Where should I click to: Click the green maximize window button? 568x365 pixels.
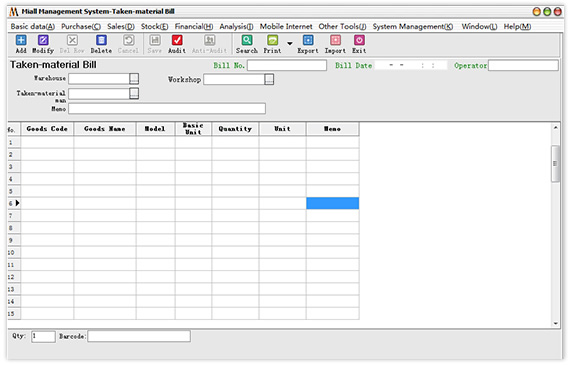(x=547, y=12)
